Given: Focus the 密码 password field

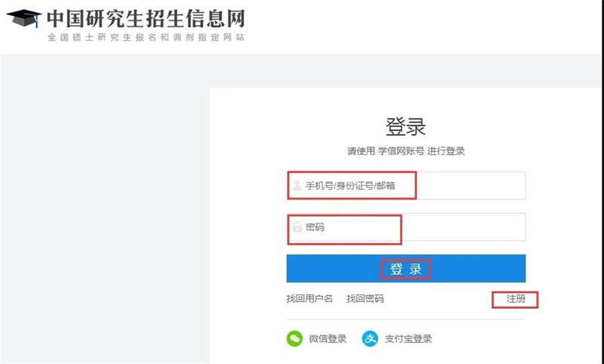Looking at the screenshot, I should coord(406,227).
